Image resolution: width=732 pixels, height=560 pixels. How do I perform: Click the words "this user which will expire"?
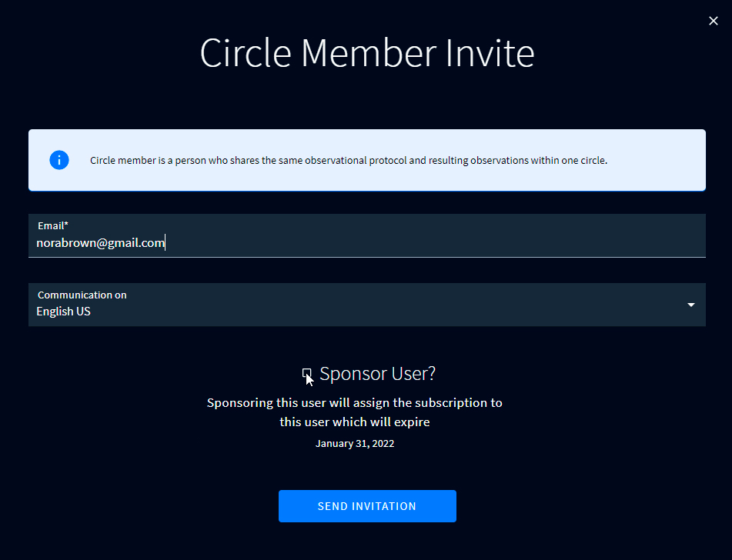pyautogui.click(x=354, y=422)
